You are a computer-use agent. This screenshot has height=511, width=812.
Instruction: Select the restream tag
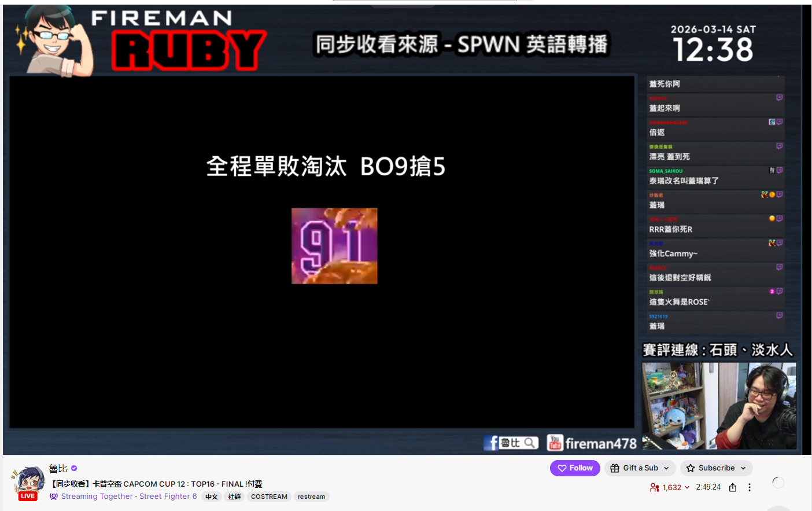311,497
